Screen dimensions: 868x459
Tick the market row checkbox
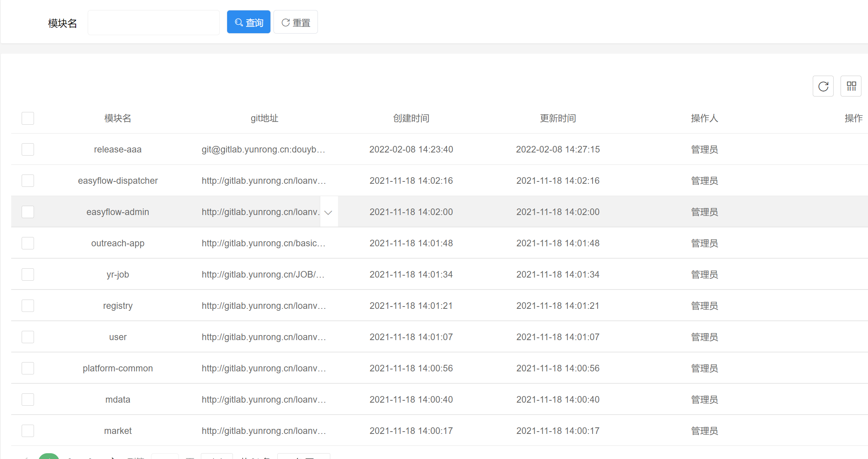[x=28, y=431]
